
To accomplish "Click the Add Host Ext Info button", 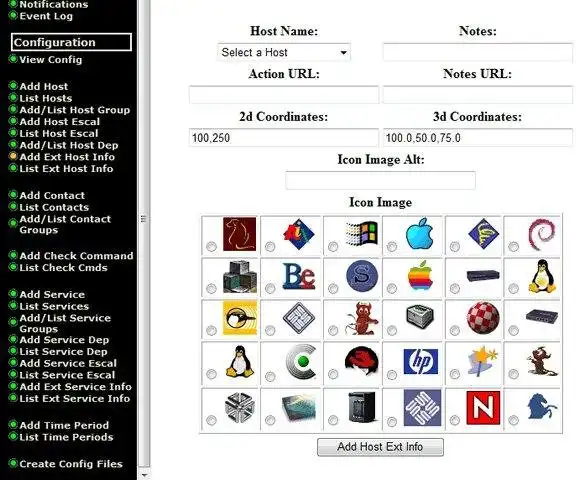I will coord(380,447).
